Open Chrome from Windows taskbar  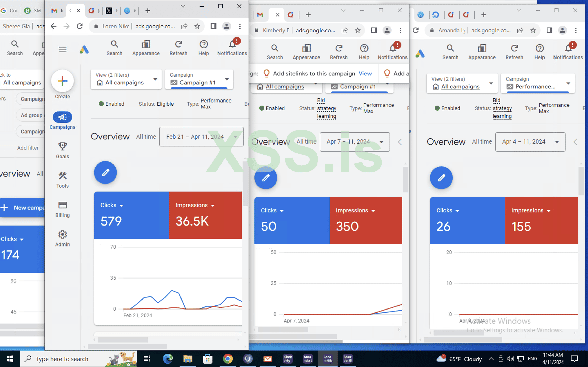point(228,359)
